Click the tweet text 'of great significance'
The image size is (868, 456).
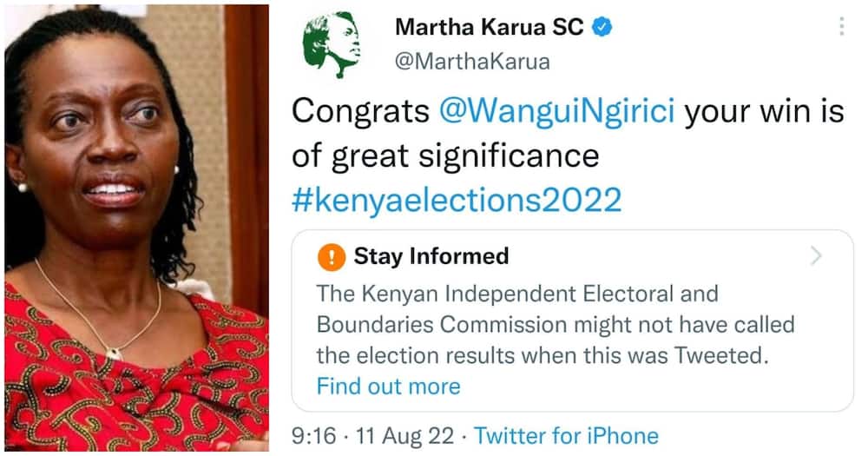tap(445, 155)
